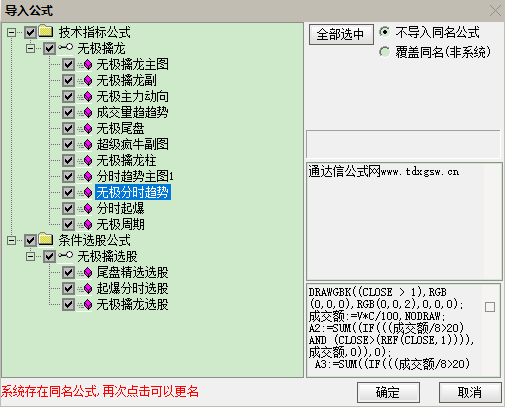The image size is (505, 407).
Task: Toggle the 无极擒龙主图 checkbox
Action: pyautogui.click(x=68, y=64)
